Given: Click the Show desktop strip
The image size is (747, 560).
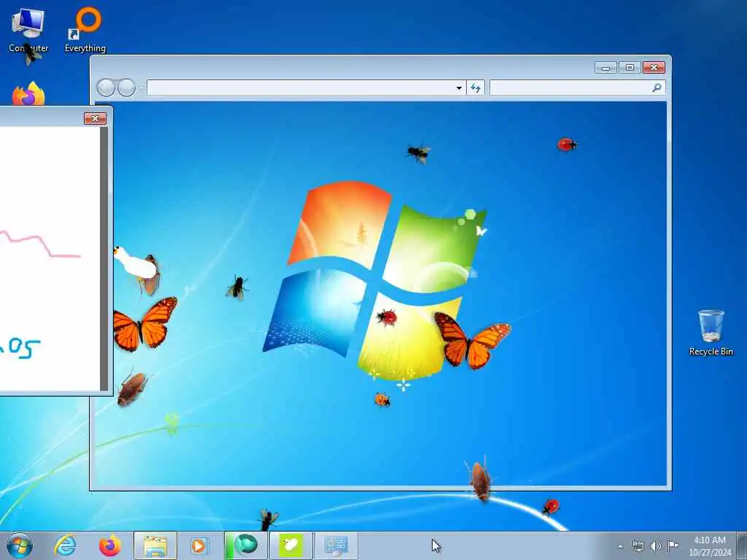Looking at the screenshot, I should click(x=743, y=545).
